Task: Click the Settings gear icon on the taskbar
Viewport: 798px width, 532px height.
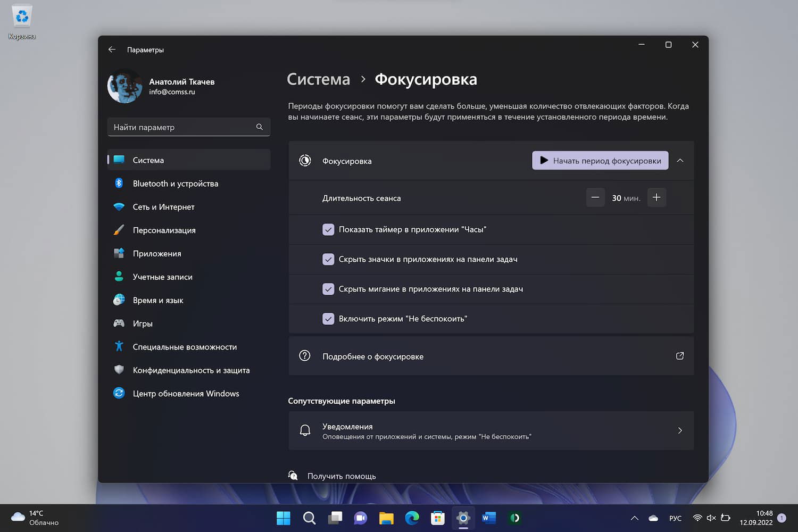Action: (463, 518)
